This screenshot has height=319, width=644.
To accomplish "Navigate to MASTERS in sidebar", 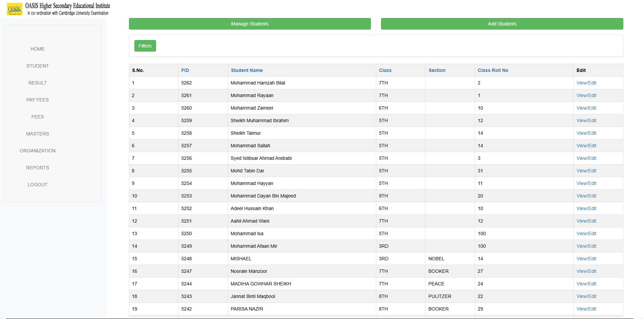I will (x=37, y=134).
